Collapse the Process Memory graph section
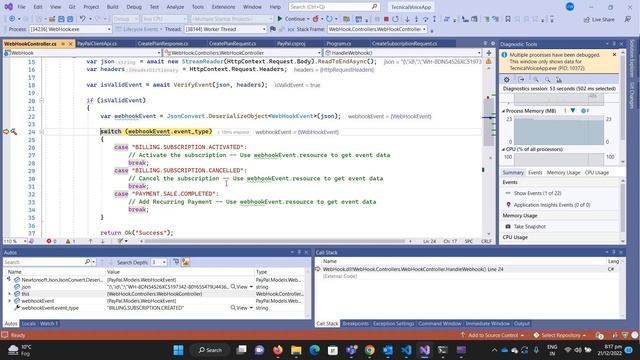The image size is (640, 360). coord(503,111)
